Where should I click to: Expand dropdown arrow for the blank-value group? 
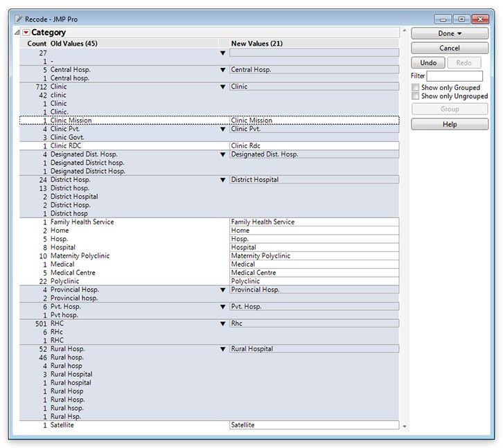(222, 53)
